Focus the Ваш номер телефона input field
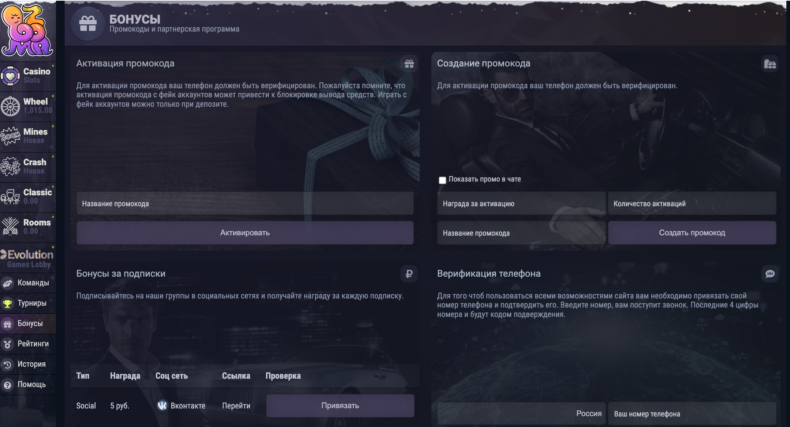 tap(692, 413)
